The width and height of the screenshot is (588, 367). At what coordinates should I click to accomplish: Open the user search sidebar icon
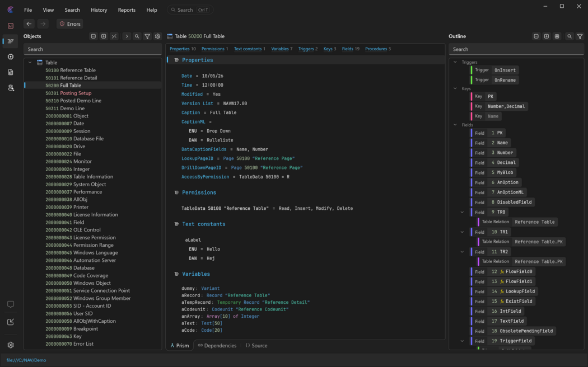coord(11,88)
